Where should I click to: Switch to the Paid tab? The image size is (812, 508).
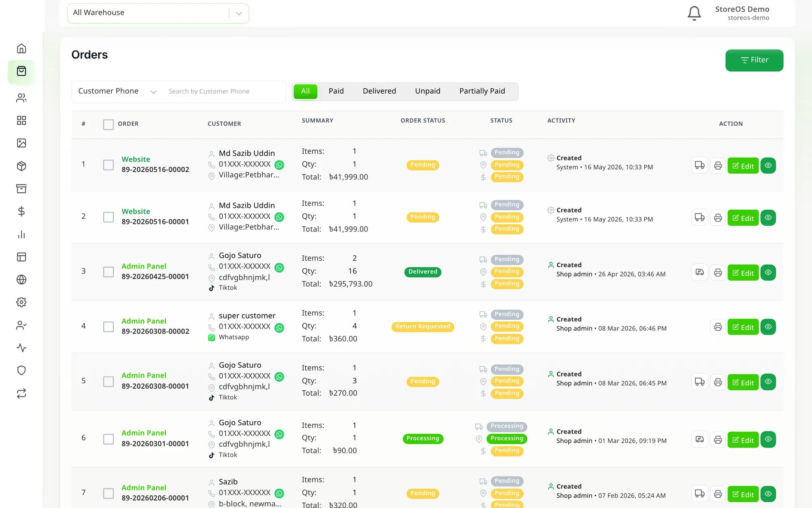coord(336,91)
